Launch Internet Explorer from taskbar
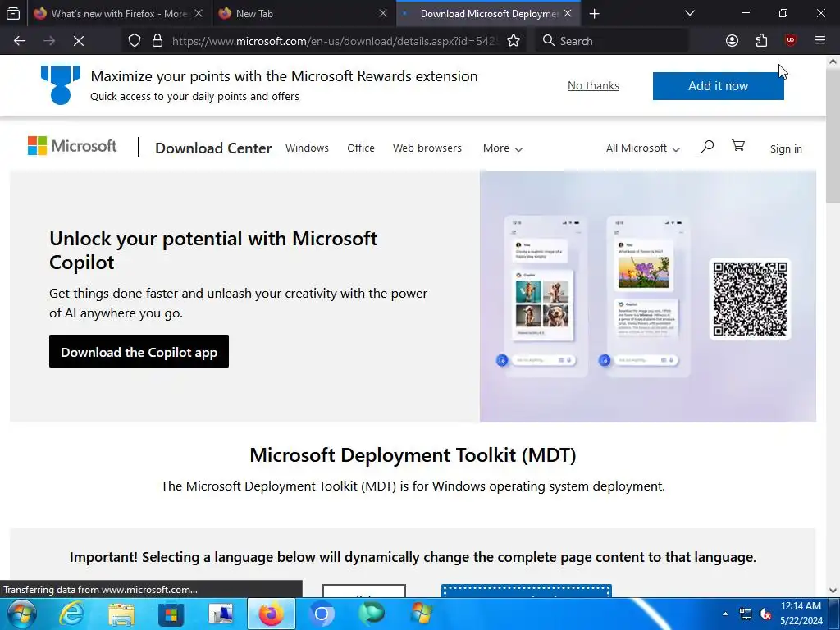 pyautogui.click(x=71, y=614)
